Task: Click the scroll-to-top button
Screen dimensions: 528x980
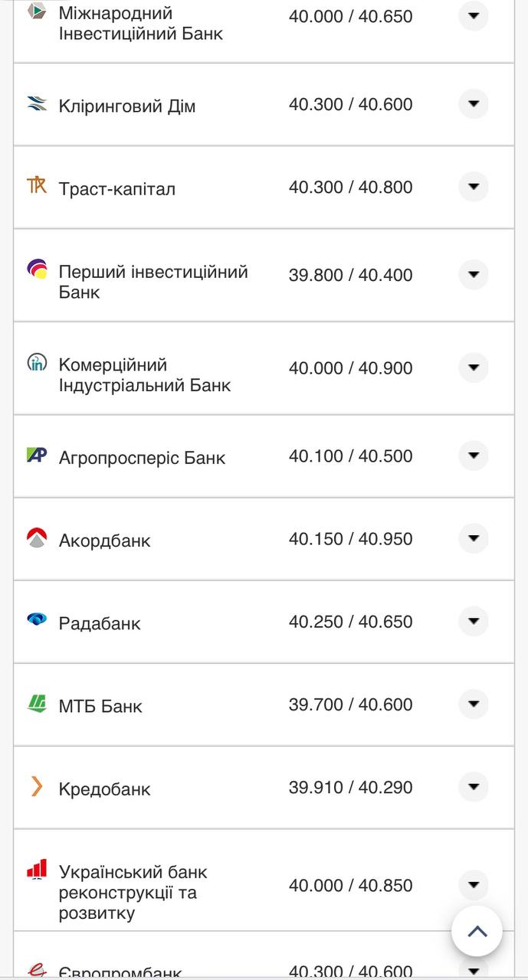Action: click(x=478, y=932)
